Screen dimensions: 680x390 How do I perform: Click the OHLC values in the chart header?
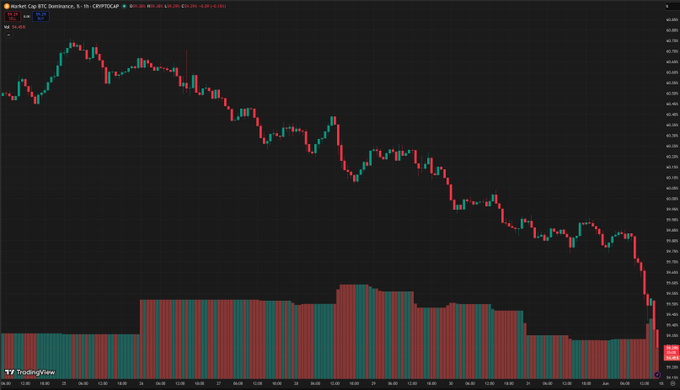[x=178, y=6]
